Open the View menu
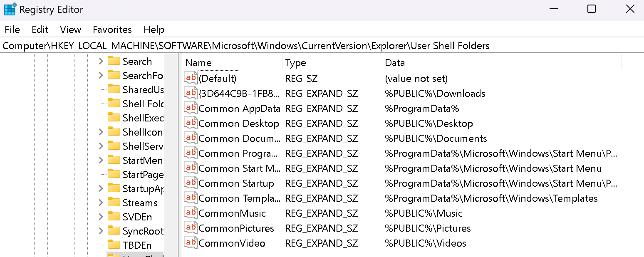Viewport: 644px width, 257px height. 70,30
